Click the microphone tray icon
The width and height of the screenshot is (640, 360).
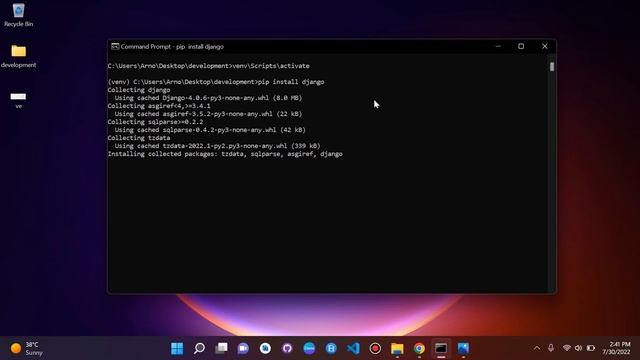pos(551,348)
